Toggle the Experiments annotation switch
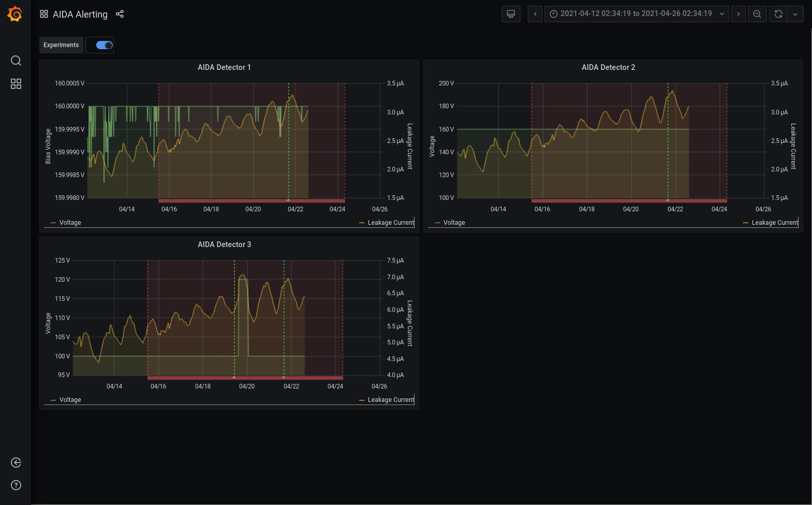812x505 pixels. [x=105, y=45]
